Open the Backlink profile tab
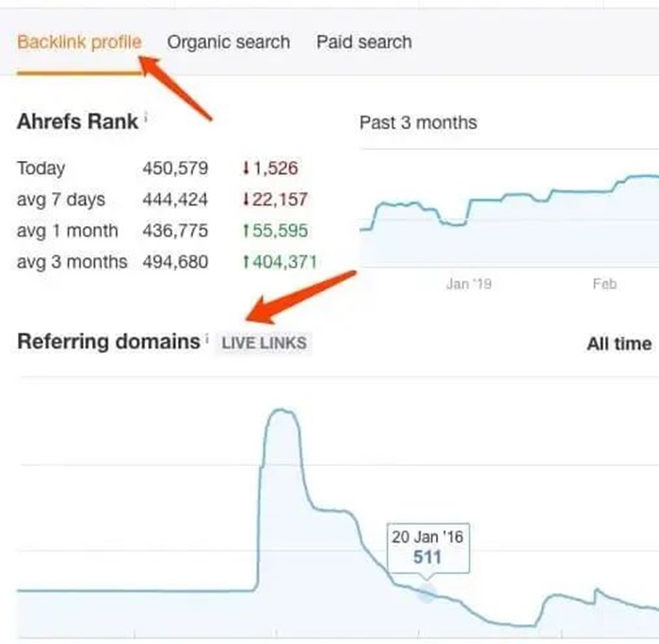This screenshot has width=659, height=644. click(x=79, y=42)
